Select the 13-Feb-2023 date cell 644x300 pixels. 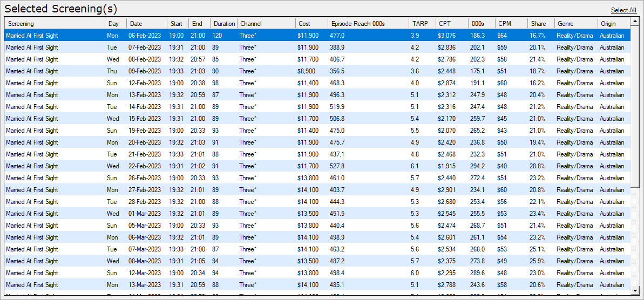(x=145, y=95)
